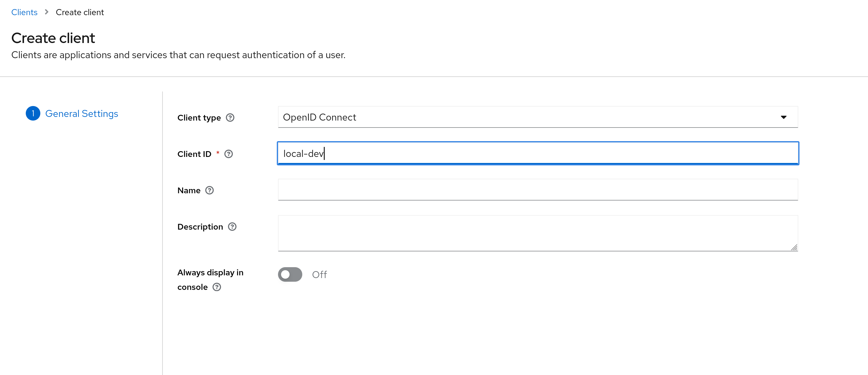Screen dimensions: 868x375
Task: Open help for Always display in console
Action: (x=217, y=287)
